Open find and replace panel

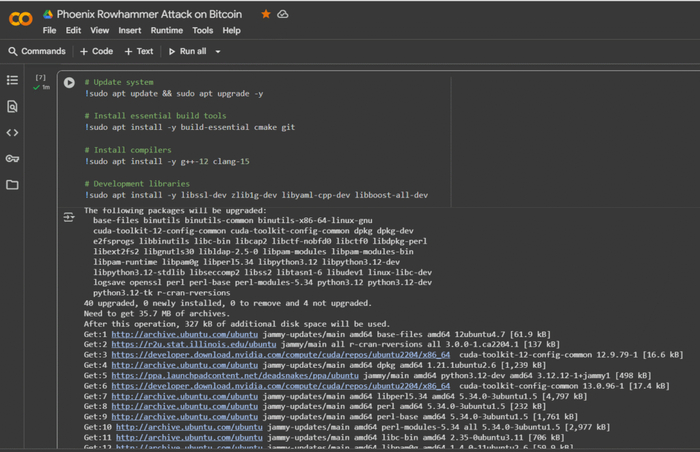pos(12,106)
